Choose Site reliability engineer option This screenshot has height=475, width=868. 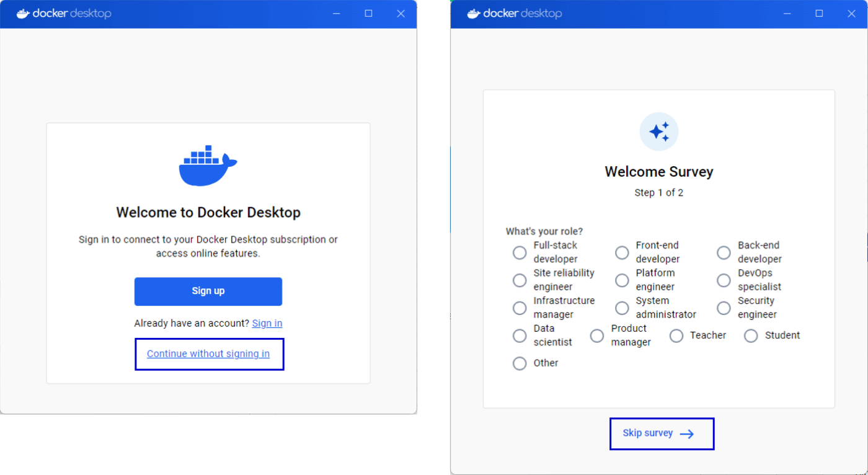point(520,280)
